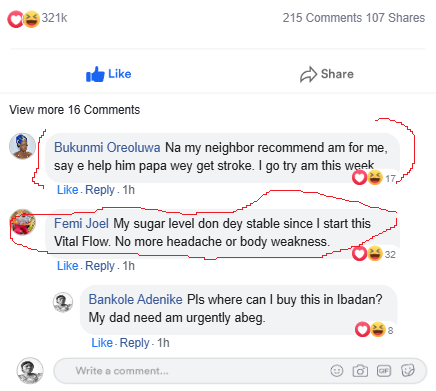The image size is (436, 391).
Task: Open the 107 Shares link
Action: 395,18
